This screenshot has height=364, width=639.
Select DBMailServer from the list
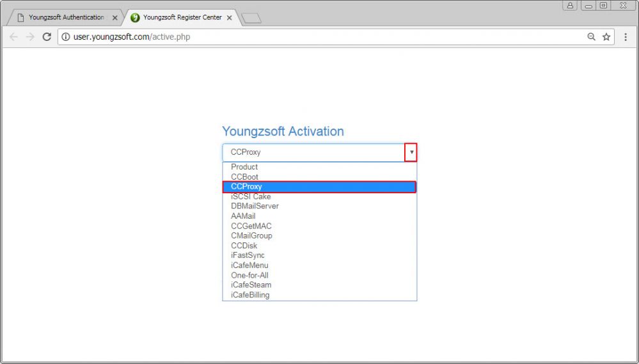coord(320,206)
